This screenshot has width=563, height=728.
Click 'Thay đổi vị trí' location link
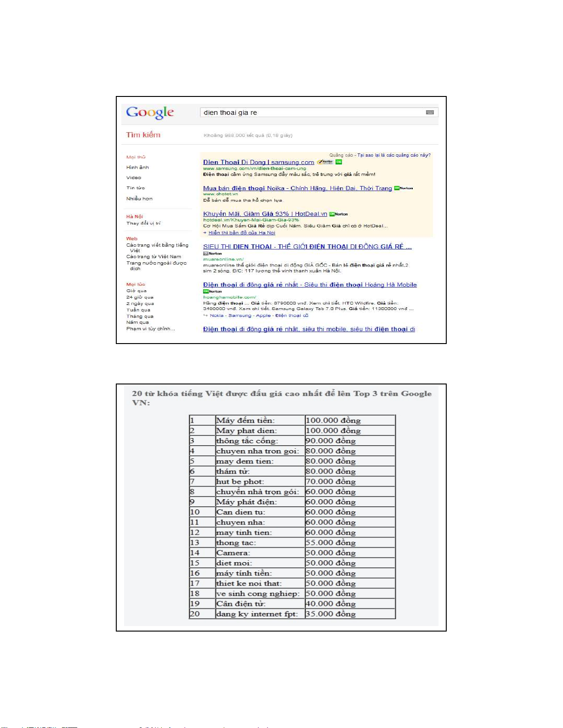143,223
